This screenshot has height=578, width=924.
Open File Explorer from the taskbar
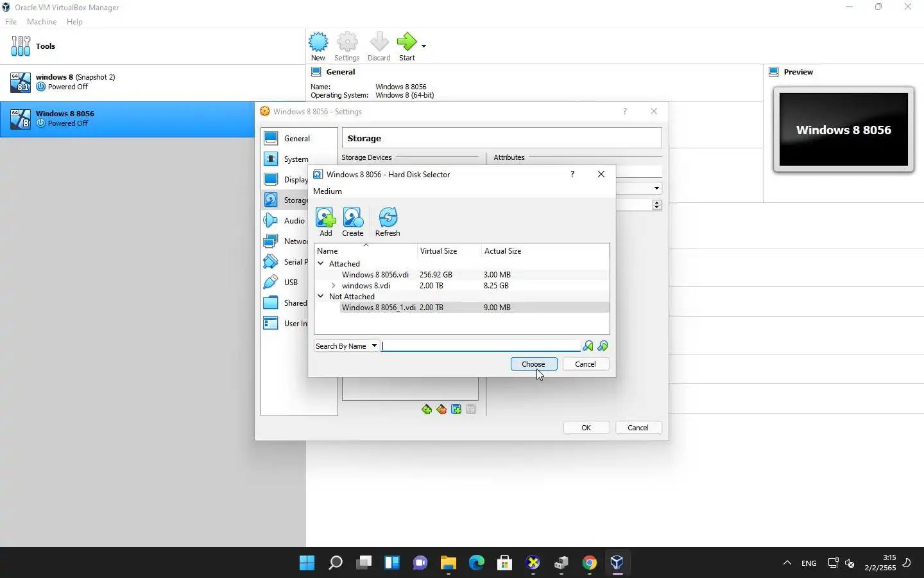click(449, 563)
